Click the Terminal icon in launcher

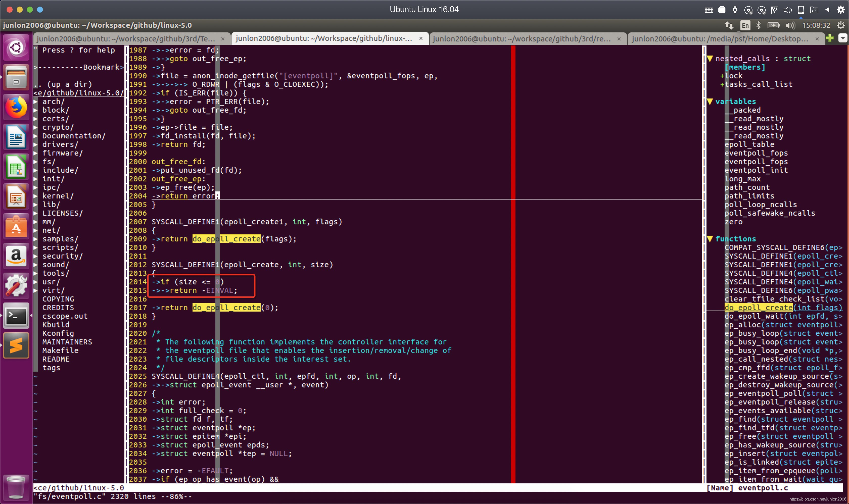16,316
